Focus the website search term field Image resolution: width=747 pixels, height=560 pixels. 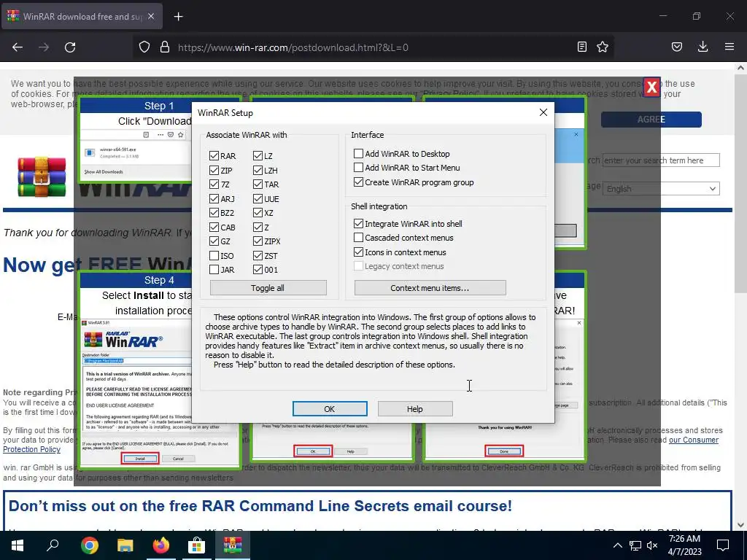pos(661,160)
